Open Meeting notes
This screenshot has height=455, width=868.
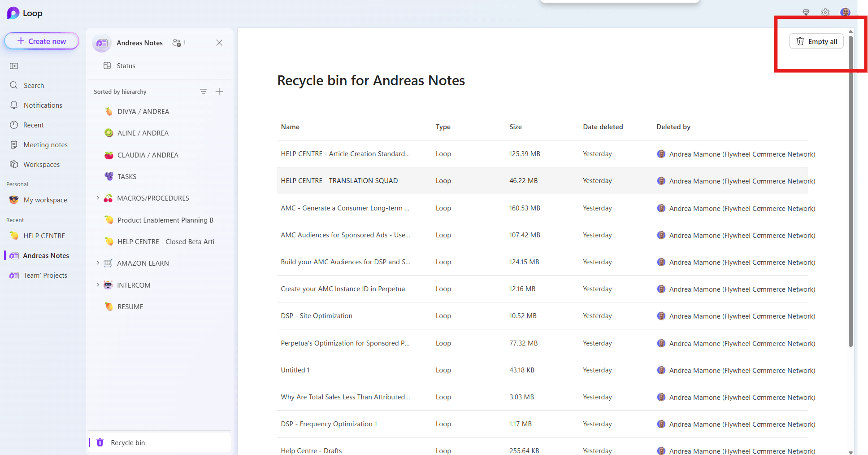point(45,144)
